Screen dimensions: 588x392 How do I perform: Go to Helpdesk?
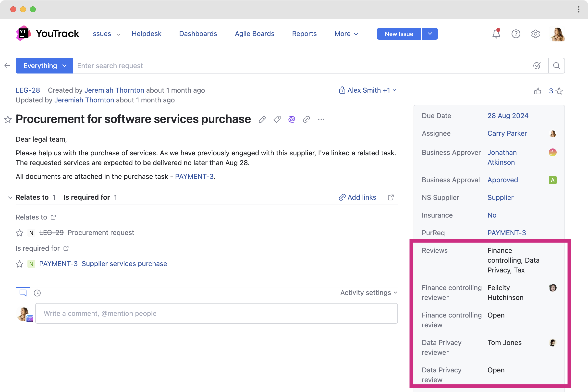[x=147, y=34]
